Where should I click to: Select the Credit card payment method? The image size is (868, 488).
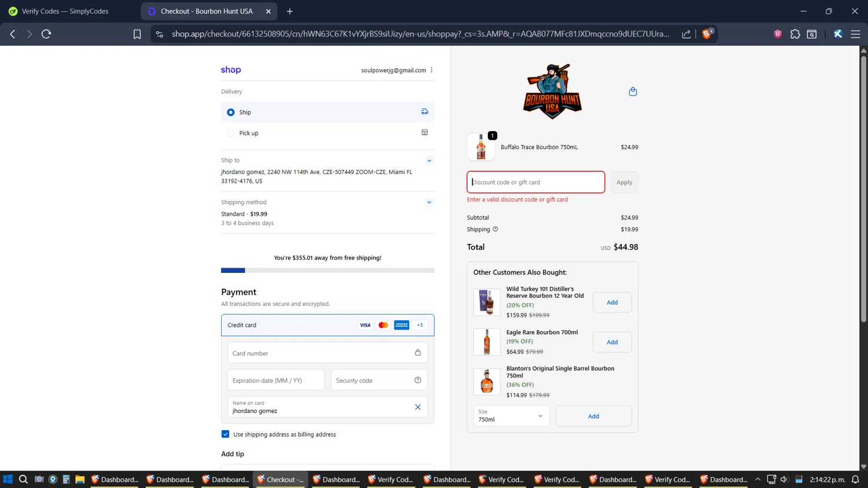(x=328, y=325)
